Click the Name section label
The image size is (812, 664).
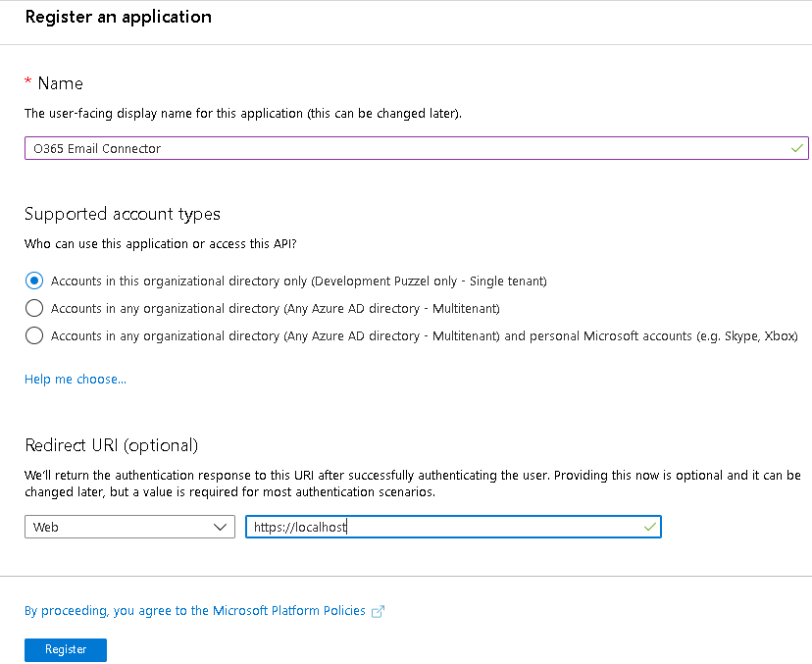[x=60, y=83]
